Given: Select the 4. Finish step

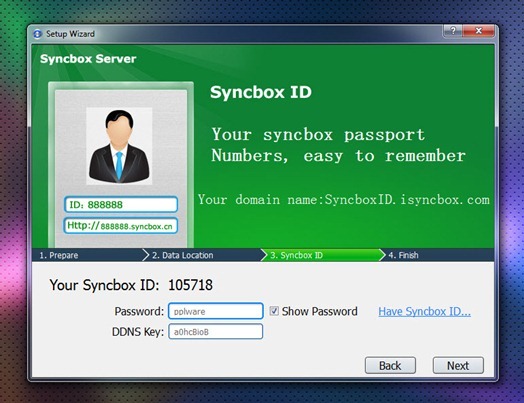Looking at the screenshot, I should [438, 255].
